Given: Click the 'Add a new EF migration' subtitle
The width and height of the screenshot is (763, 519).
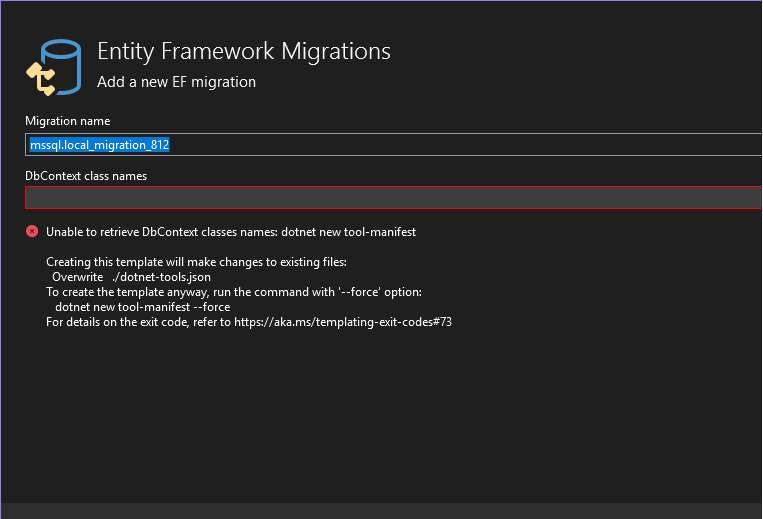Looking at the screenshot, I should [x=176, y=82].
